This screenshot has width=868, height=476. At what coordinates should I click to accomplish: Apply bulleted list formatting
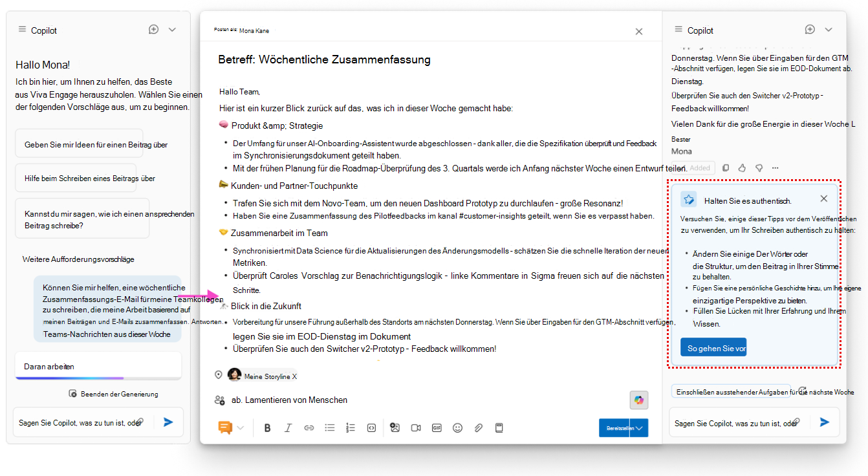pyautogui.click(x=330, y=427)
